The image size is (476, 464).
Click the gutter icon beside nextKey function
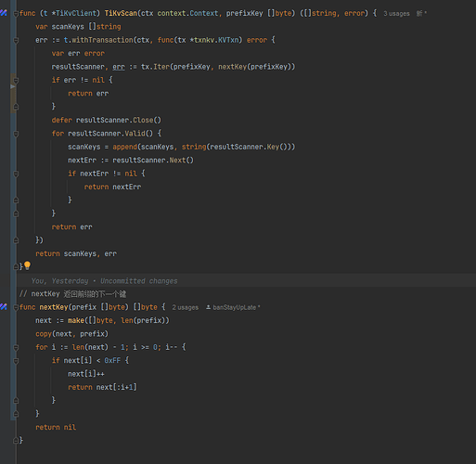[4, 307]
